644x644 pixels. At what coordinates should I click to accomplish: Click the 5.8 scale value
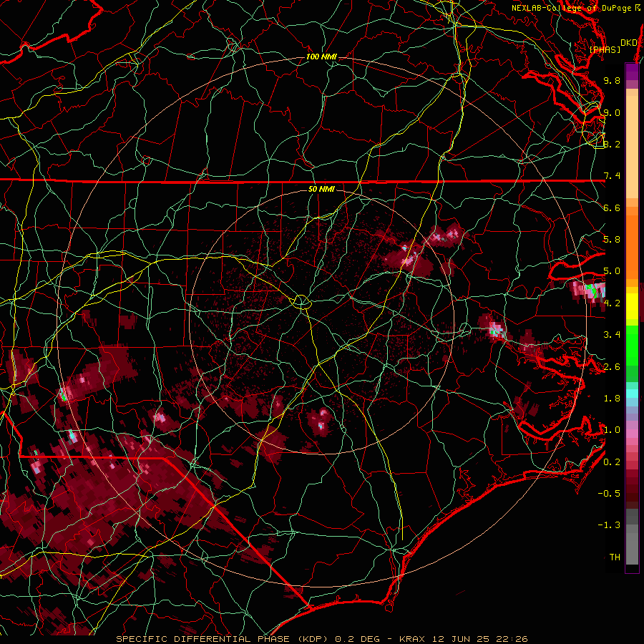coord(612,240)
